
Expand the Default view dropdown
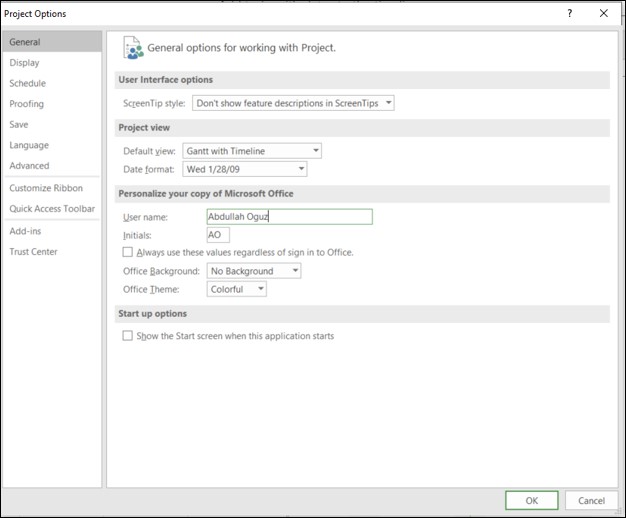tap(252, 151)
